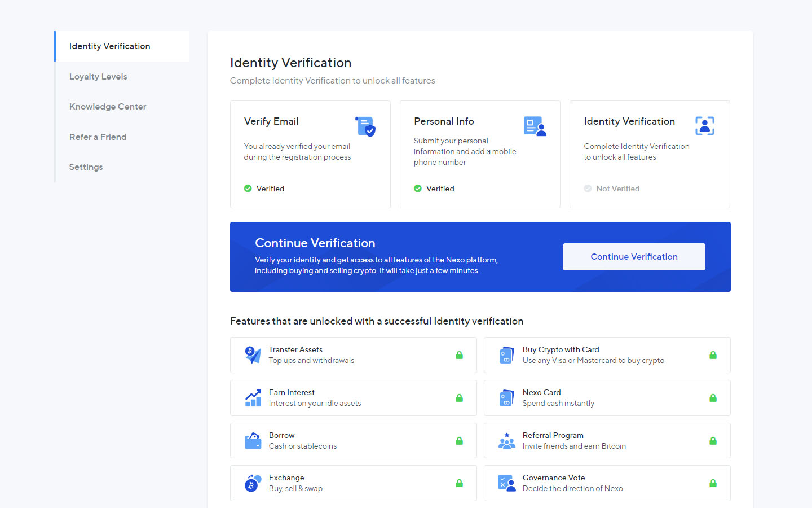Click the green lock on Nexo Card
Viewport: 812px width, 508px height.
(713, 398)
